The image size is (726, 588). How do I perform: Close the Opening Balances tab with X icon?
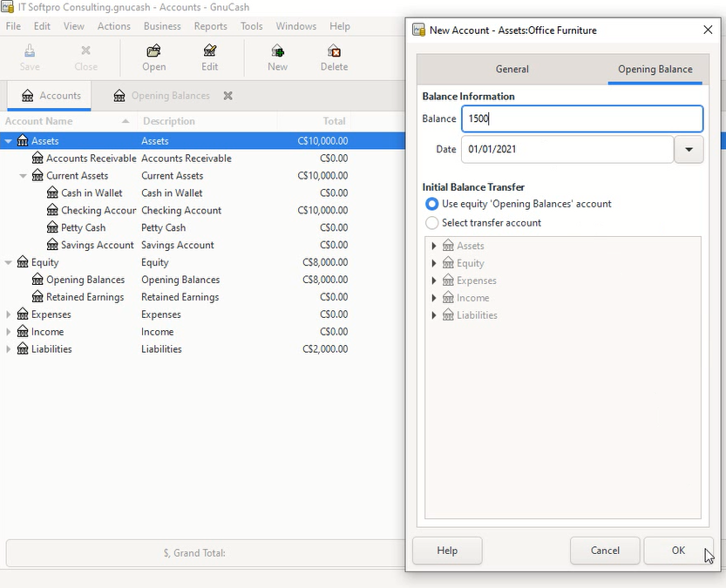[228, 96]
